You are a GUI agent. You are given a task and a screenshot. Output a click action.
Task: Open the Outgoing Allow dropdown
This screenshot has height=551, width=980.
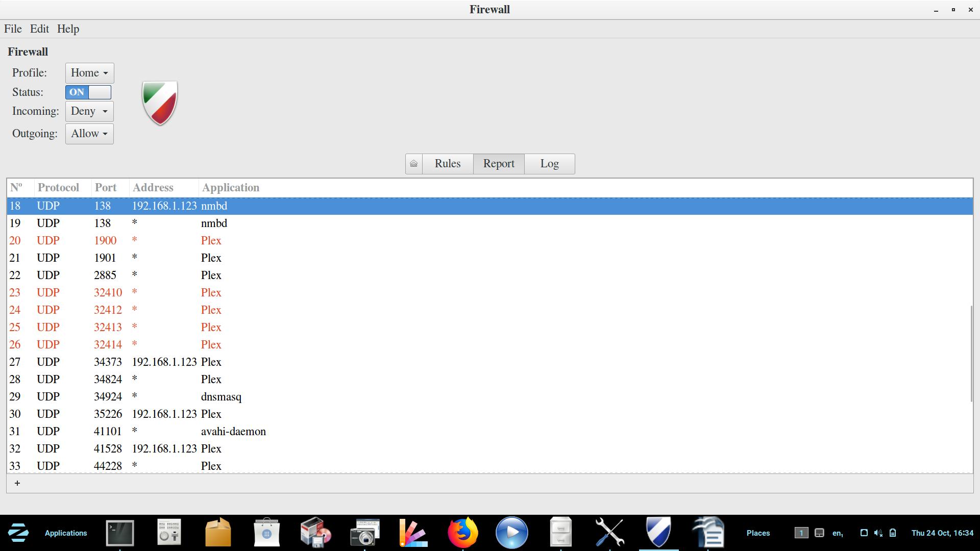tap(89, 134)
